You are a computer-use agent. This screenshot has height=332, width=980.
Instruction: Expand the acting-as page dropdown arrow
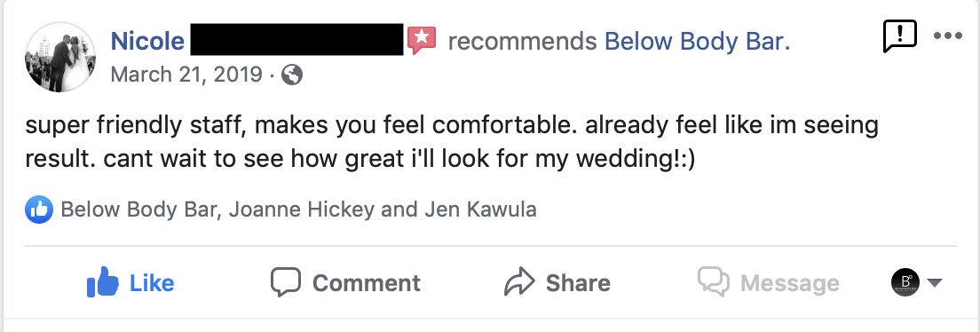[x=935, y=283]
